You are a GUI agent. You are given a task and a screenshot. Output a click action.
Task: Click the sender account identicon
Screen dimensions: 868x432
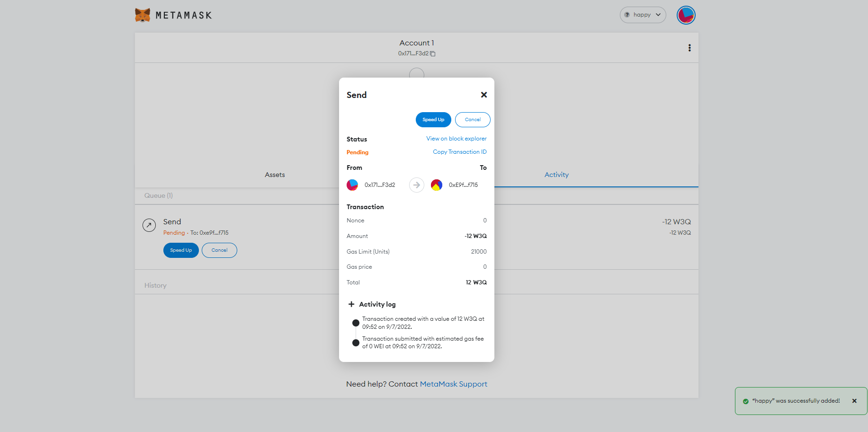(352, 185)
